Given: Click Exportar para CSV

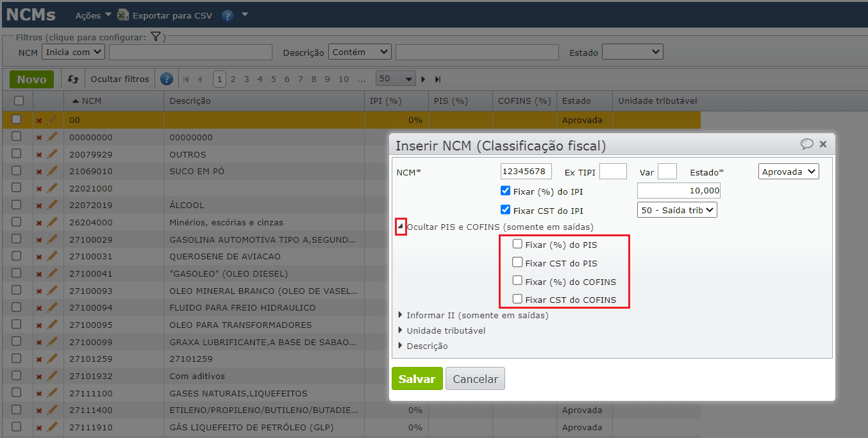Looking at the screenshot, I should pyautogui.click(x=172, y=15).
